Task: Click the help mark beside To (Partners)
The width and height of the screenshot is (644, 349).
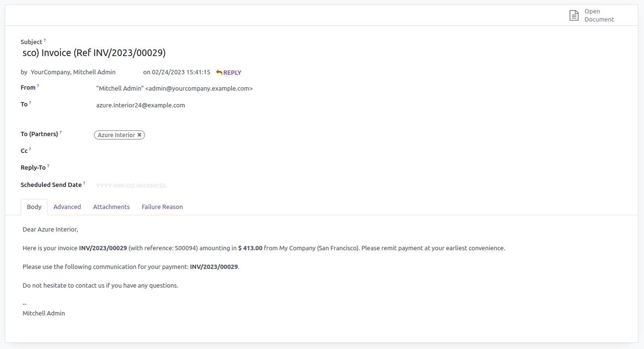Action: click(x=61, y=132)
